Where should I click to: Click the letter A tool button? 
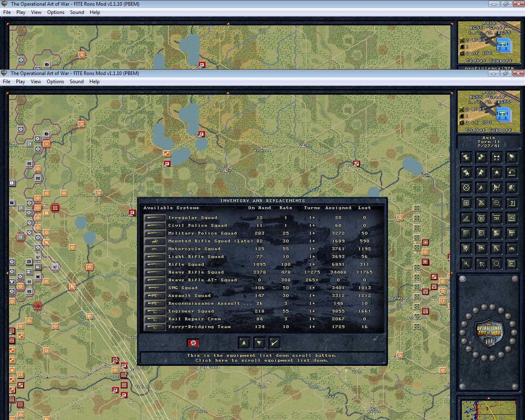481,188
